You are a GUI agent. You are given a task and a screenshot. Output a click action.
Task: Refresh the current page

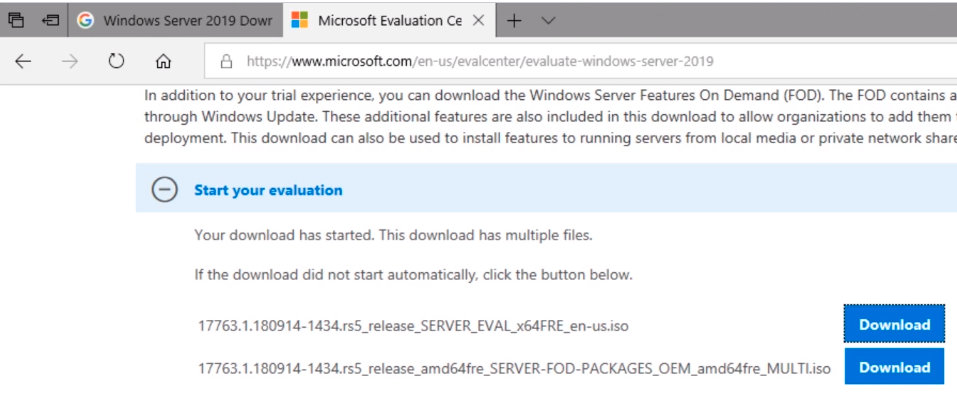tap(116, 61)
